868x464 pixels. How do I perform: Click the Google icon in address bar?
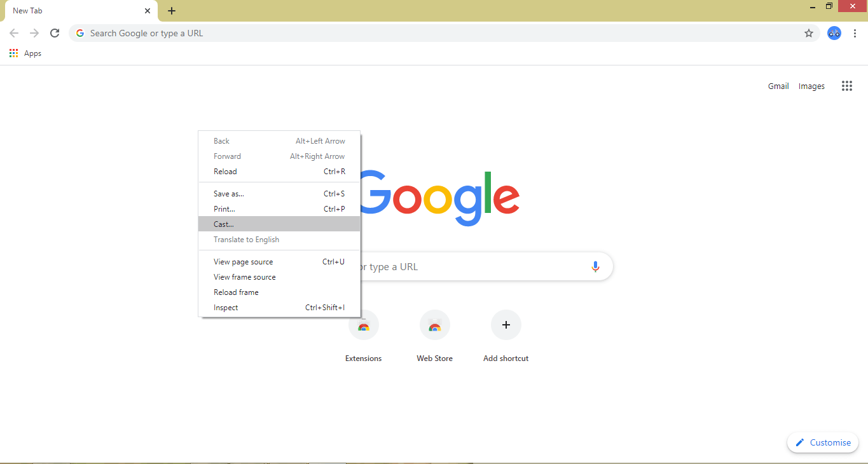(80, 33)
